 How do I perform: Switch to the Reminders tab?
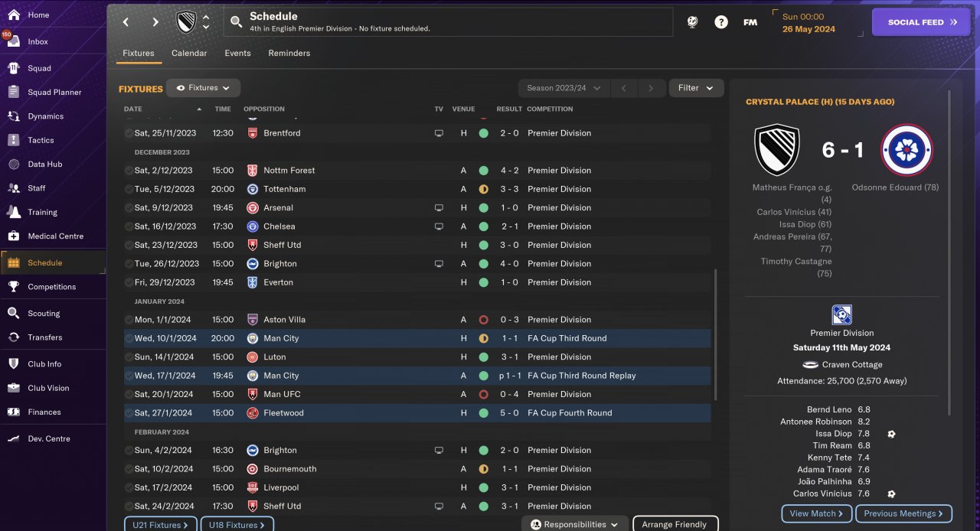click(289, 54)
